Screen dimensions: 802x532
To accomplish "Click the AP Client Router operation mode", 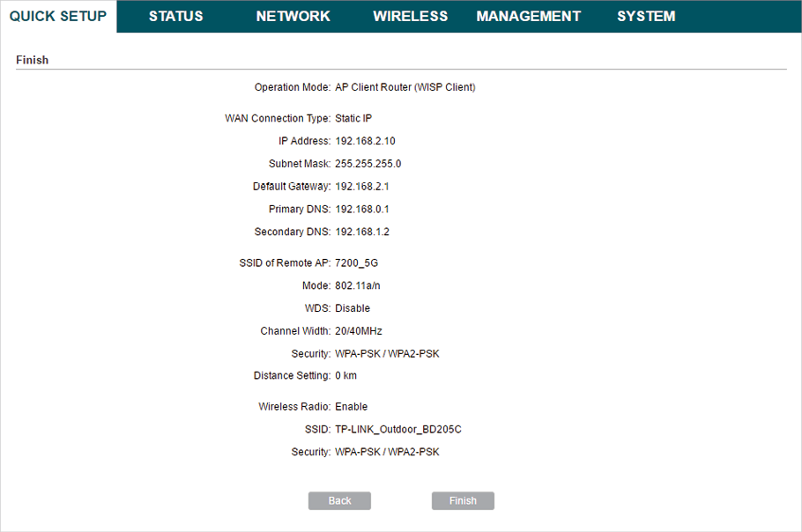I will pos(405,88).
